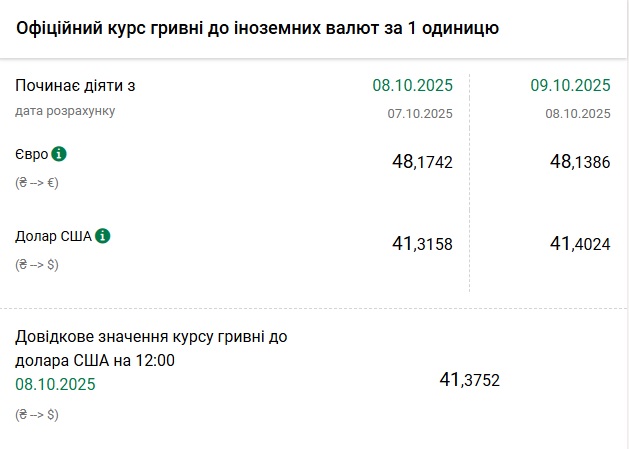The height and width of the screenshot is (449, 629).
Task: Click the info icon next to Євро
Action: click(59, 155)
